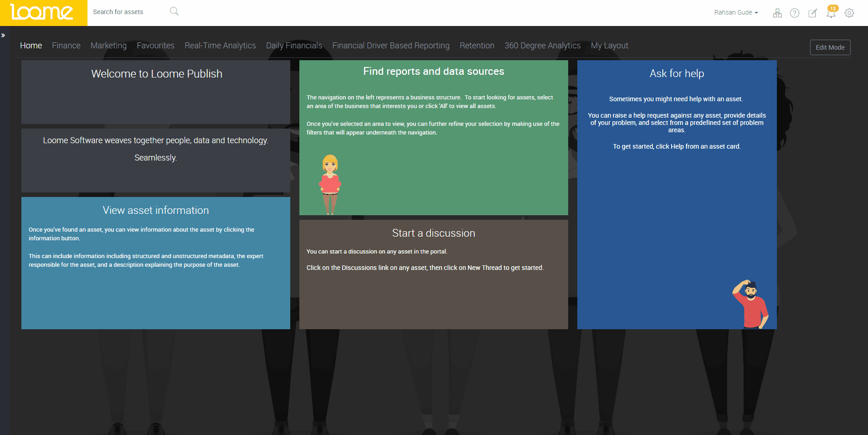Switch to the Finance tab
This screenshot has height=435, width=868.
pyautogui.click(x=66, y=46)
